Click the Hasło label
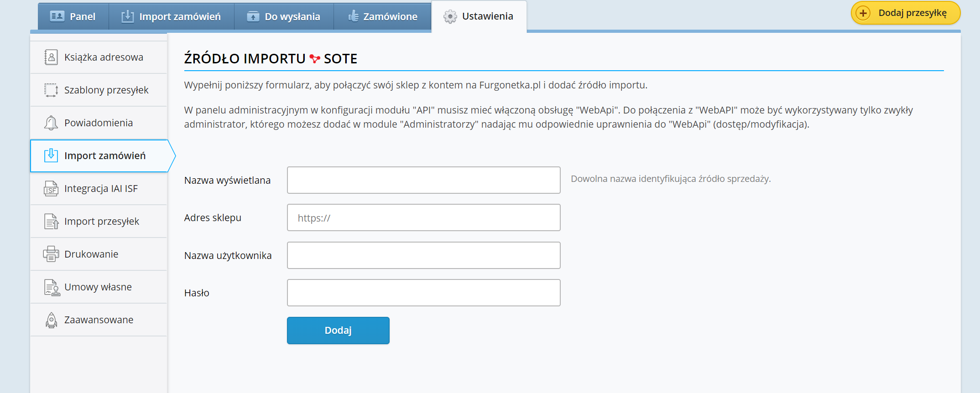This screenshot has width=980, height=393. pyautogui.click(x=197, y=293)
